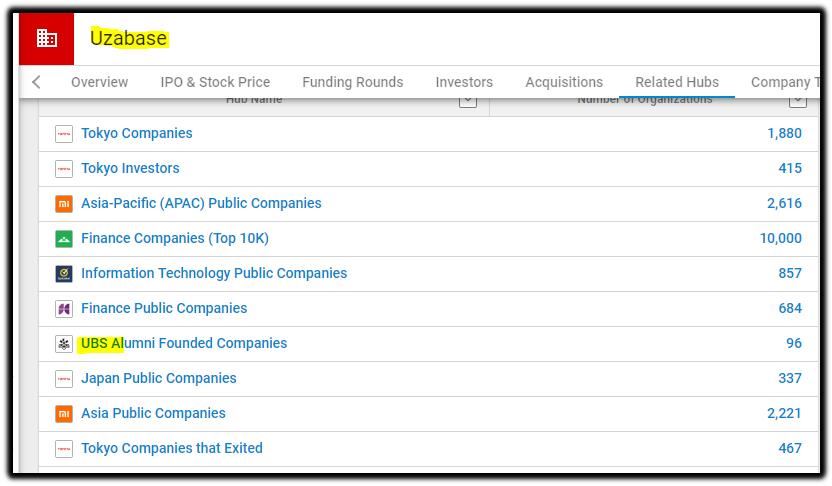The width and height of the screenshot is (832, 486).
Task: Select the Investors tab
Action: (x=464, y=82)
